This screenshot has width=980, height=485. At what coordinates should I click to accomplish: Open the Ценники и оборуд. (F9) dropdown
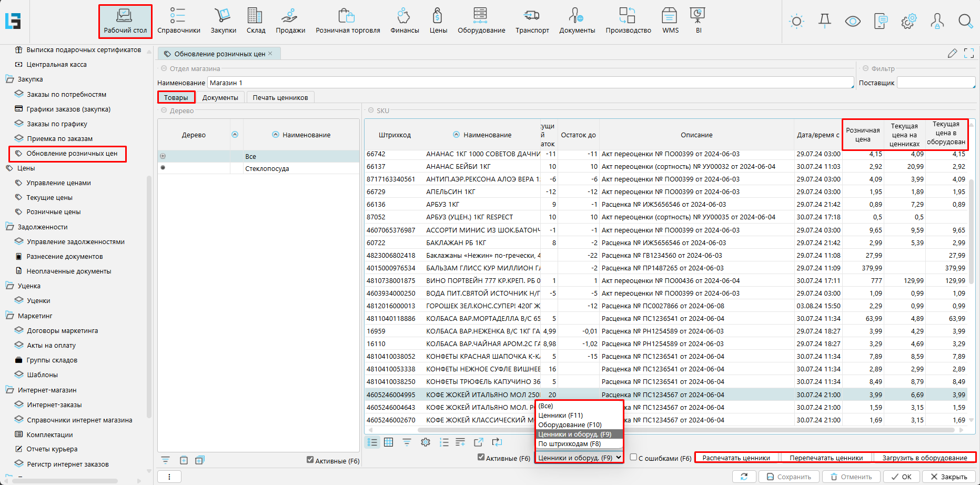coord(579,458)
